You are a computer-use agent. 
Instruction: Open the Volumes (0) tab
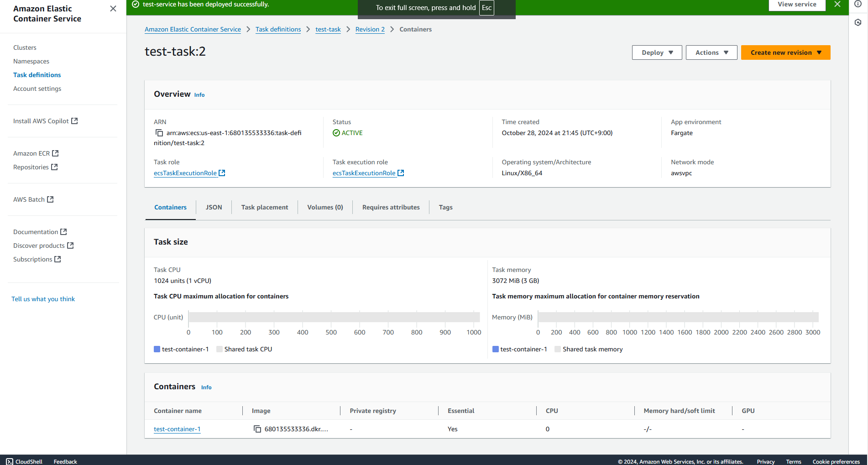(325, 207)
